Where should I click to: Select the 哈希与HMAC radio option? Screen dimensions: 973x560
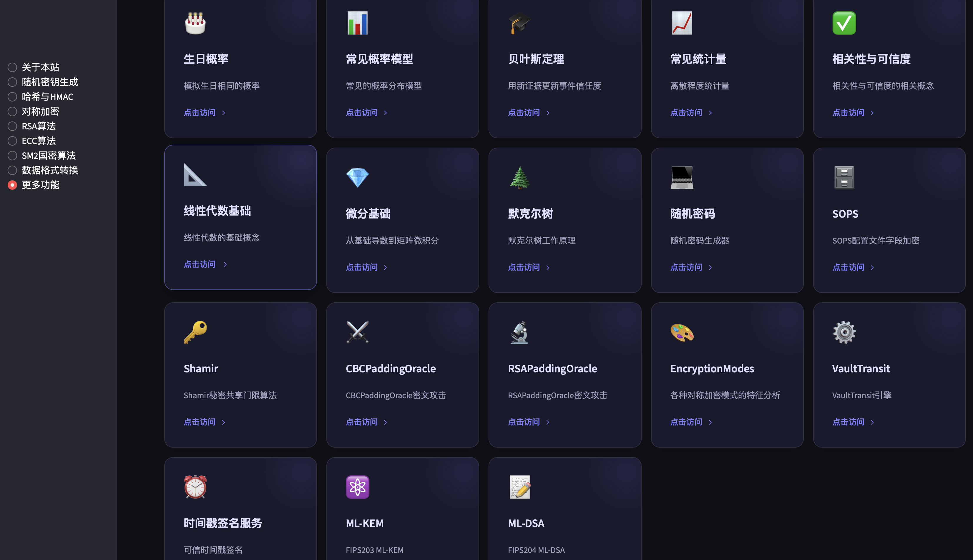pos(12,96)
